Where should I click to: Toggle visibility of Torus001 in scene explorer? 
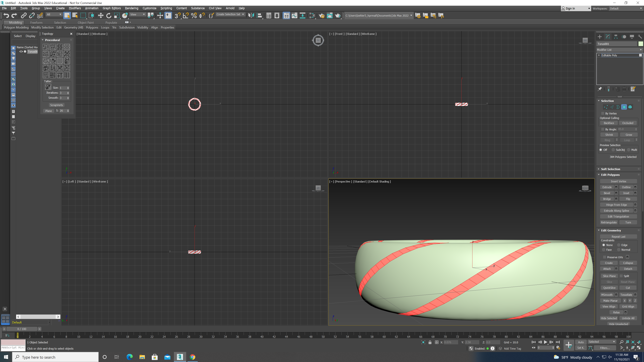21,51
